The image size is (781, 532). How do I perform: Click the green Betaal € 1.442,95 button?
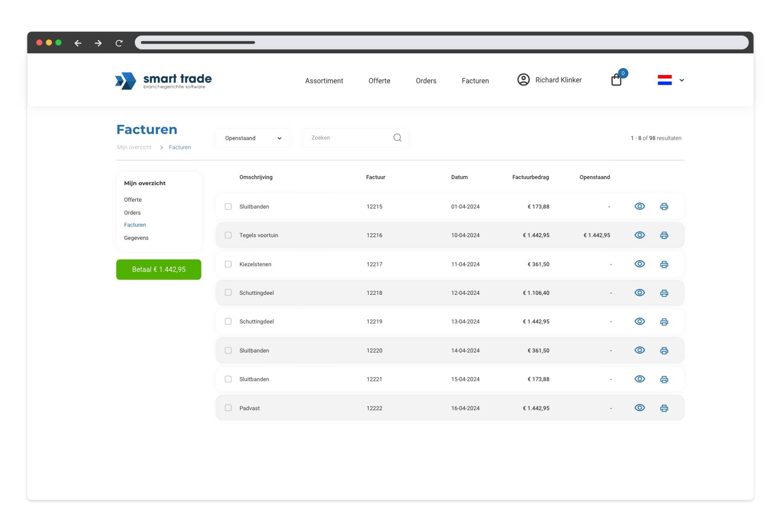coord(159,270)
